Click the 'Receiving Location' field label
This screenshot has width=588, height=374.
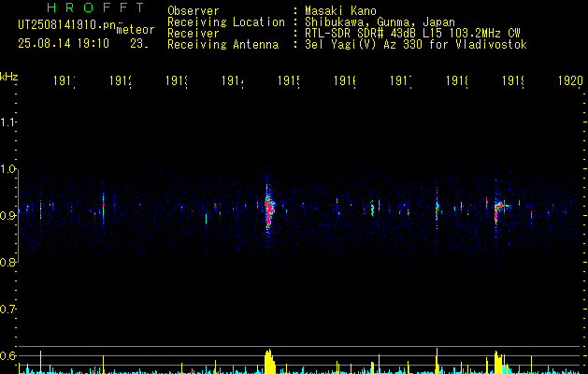226,22
